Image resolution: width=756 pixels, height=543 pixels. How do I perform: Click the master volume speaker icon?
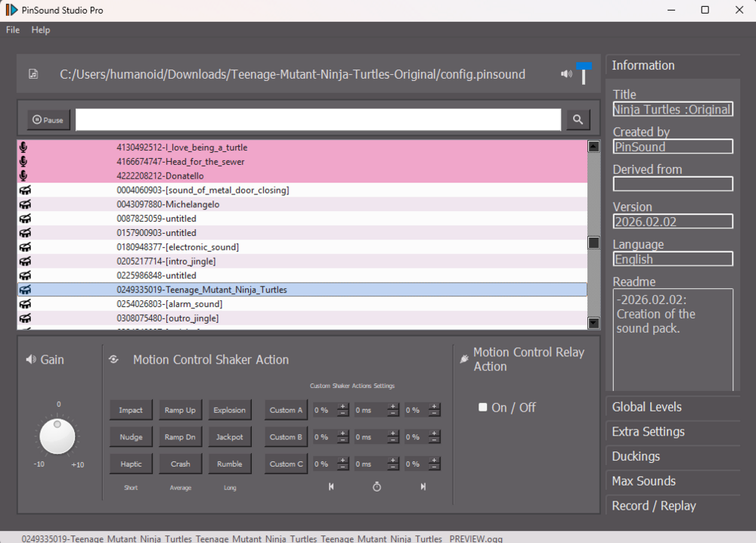(566, 74)
